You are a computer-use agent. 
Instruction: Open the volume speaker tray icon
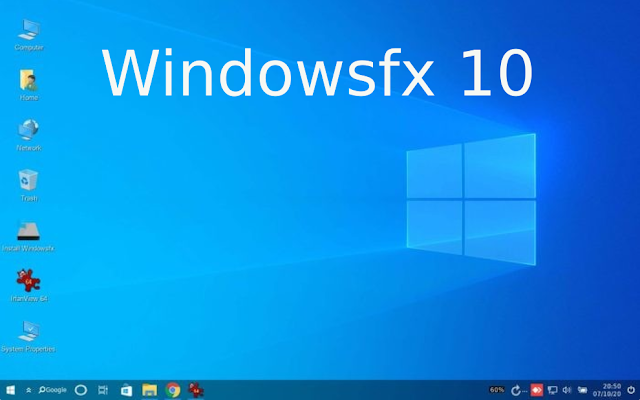pos(567,390)
